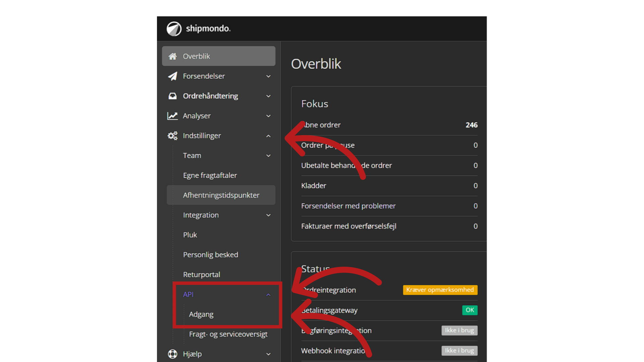Click the Webhook integration status row
The width and height of the screenshot is (644, 362).
point(389,351)
